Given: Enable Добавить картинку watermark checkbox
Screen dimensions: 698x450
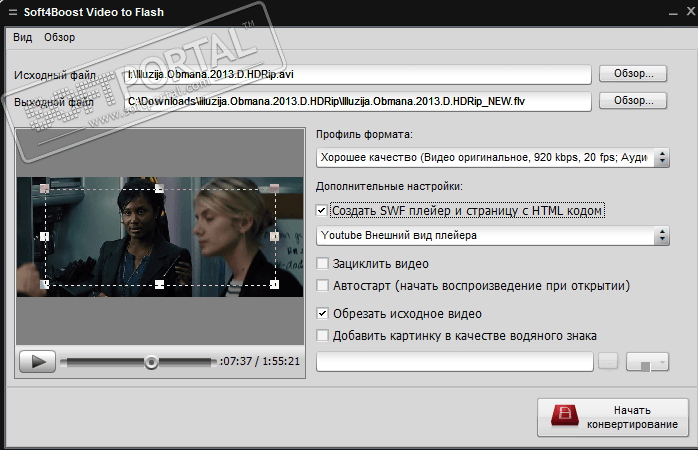Looking at the screenshot, I should [322, 335].
